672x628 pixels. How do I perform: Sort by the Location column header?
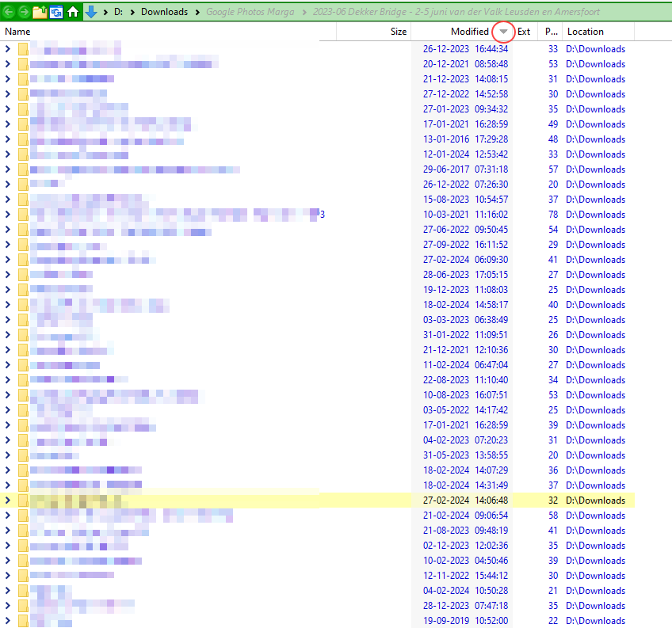(x=585, y=32)
